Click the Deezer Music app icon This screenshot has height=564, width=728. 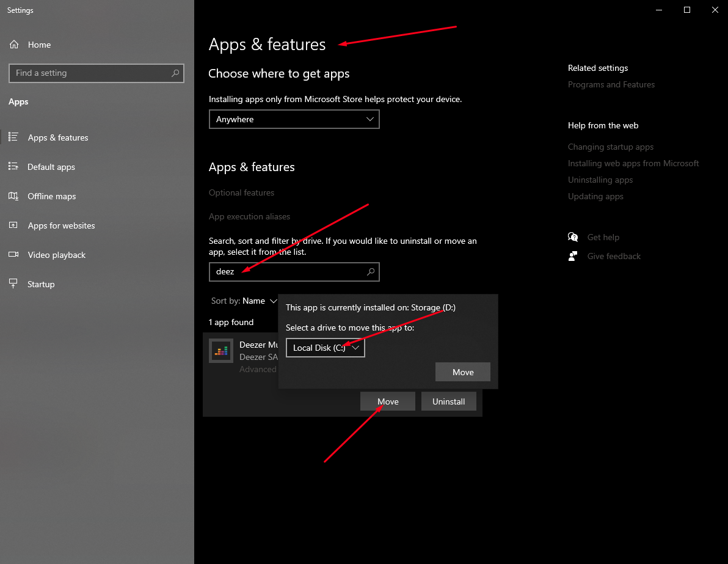[x=221, y=351]
